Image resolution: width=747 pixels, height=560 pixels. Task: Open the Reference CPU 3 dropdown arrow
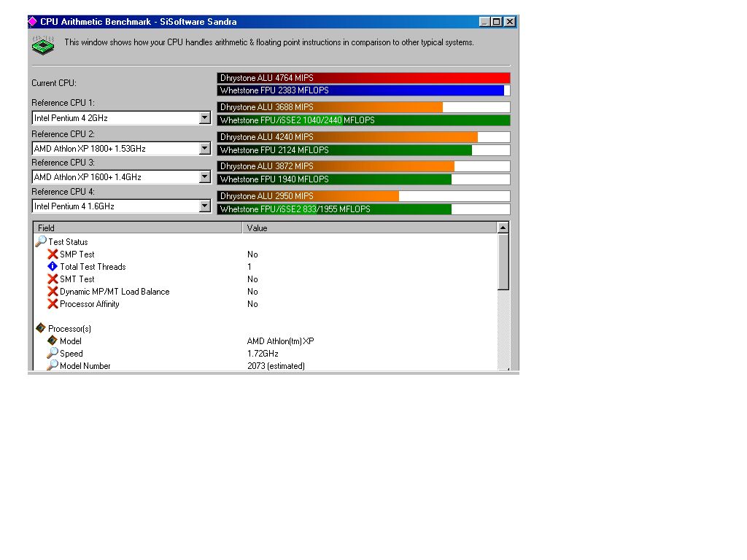pyautogui.click(x=204, y=177)
